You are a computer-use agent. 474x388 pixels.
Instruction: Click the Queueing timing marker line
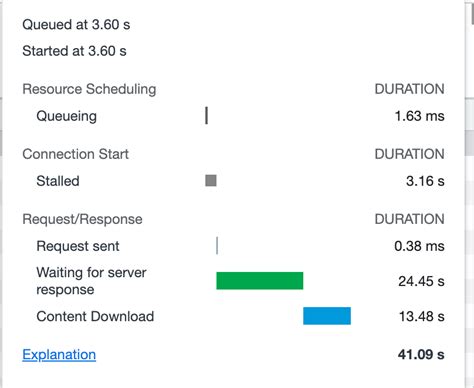point(207,116)
